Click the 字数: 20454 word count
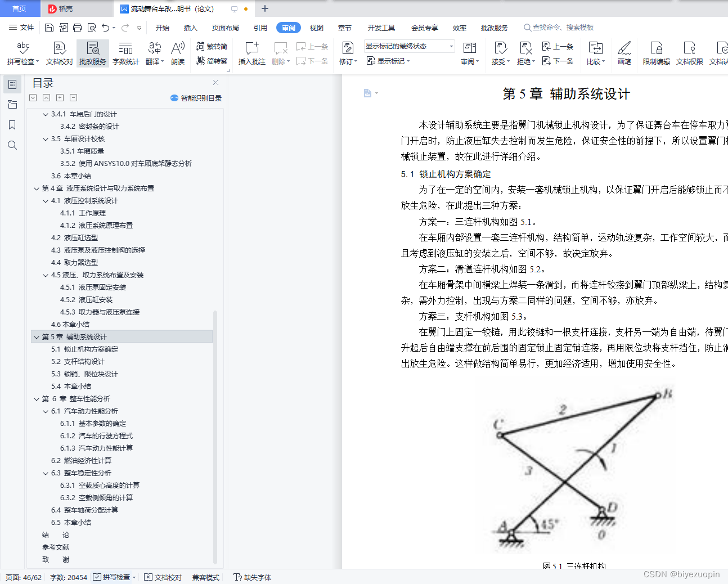 [69, 577]
